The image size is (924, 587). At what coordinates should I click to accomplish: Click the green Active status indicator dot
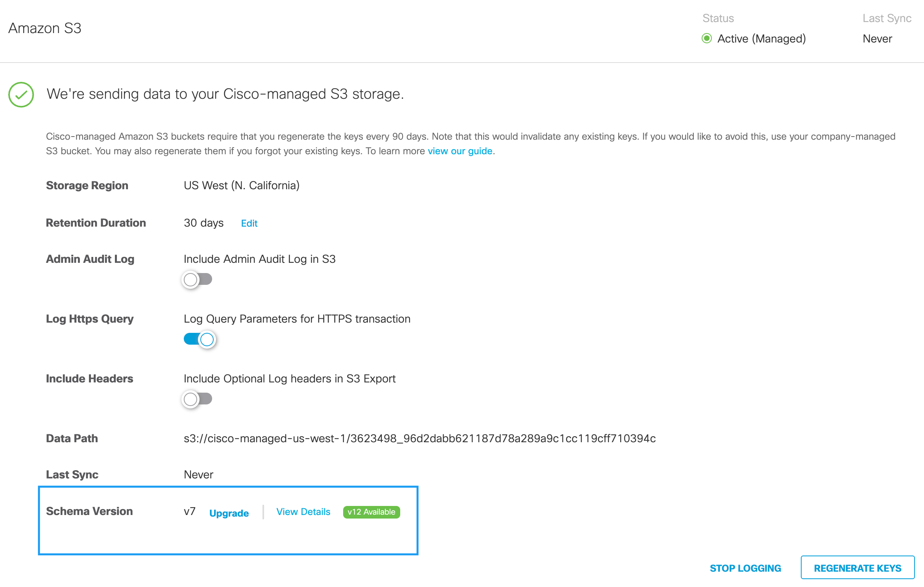[707, 39]
